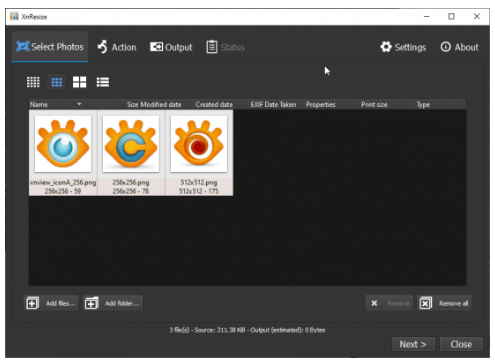Click the Output tab icon
495x362 pixels.
pos(156,47)
